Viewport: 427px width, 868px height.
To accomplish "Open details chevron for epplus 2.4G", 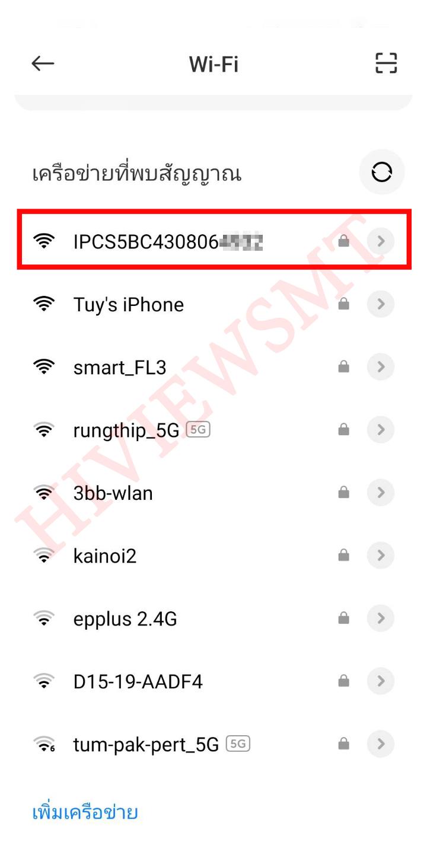I will pos(381,618).
